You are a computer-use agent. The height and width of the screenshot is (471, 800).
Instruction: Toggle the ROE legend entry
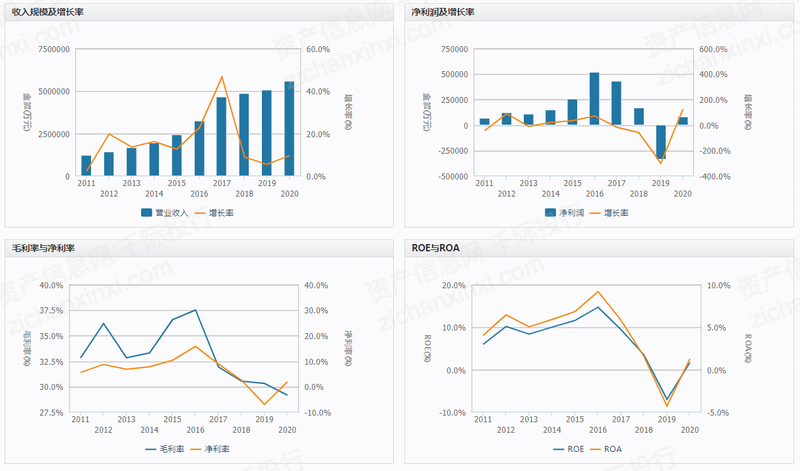(569, 449)
